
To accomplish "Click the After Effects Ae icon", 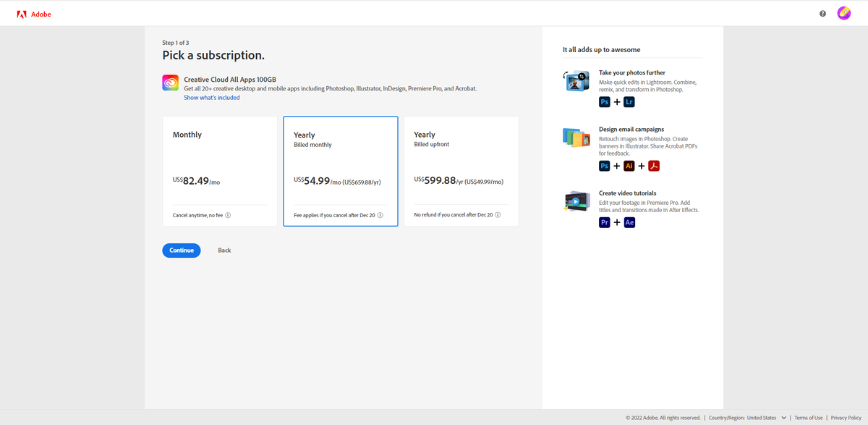I will (x=629, y=222).
